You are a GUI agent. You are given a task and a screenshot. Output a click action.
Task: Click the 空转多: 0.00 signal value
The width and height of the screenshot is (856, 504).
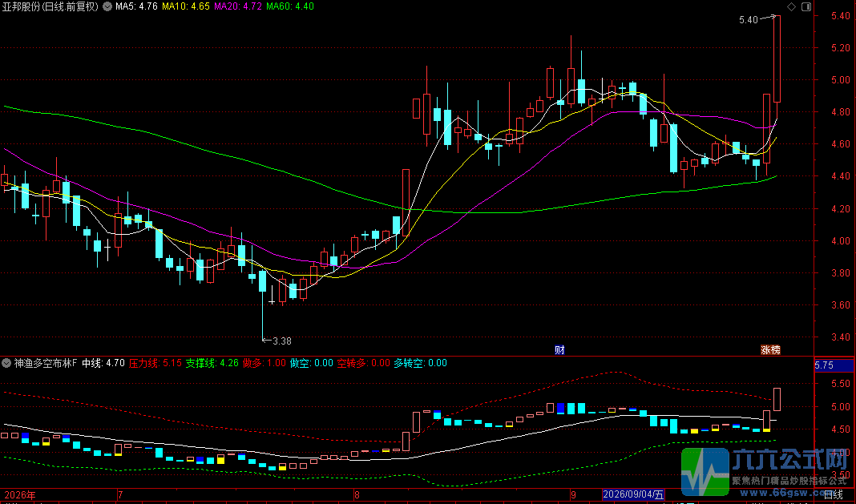(364, 363)
